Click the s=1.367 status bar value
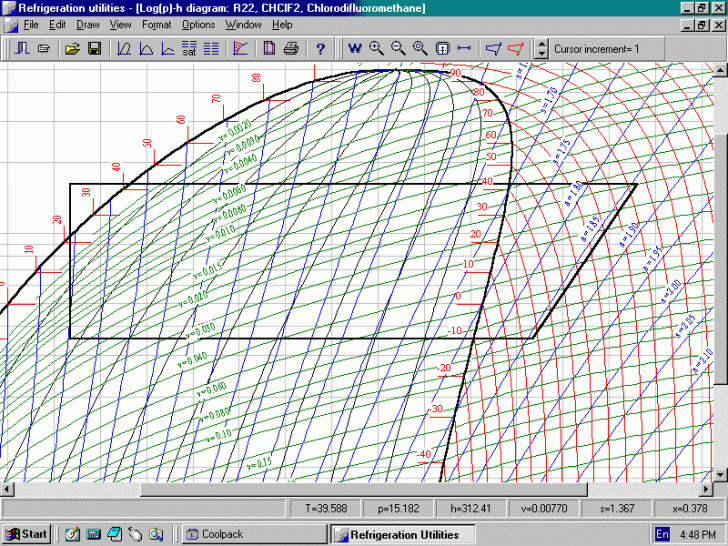This screenshot has height=546, width=728. coord(617,508)
